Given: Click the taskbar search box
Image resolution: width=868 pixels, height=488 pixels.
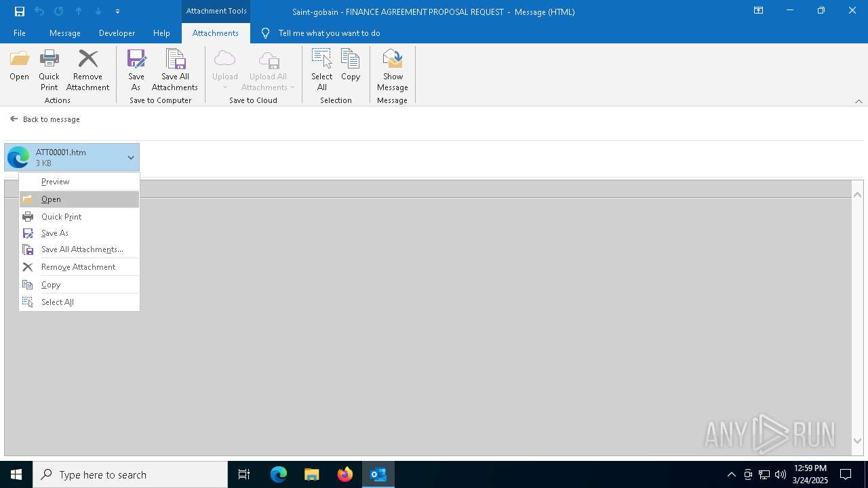Looking at the screenshot, I should (130, 474).
